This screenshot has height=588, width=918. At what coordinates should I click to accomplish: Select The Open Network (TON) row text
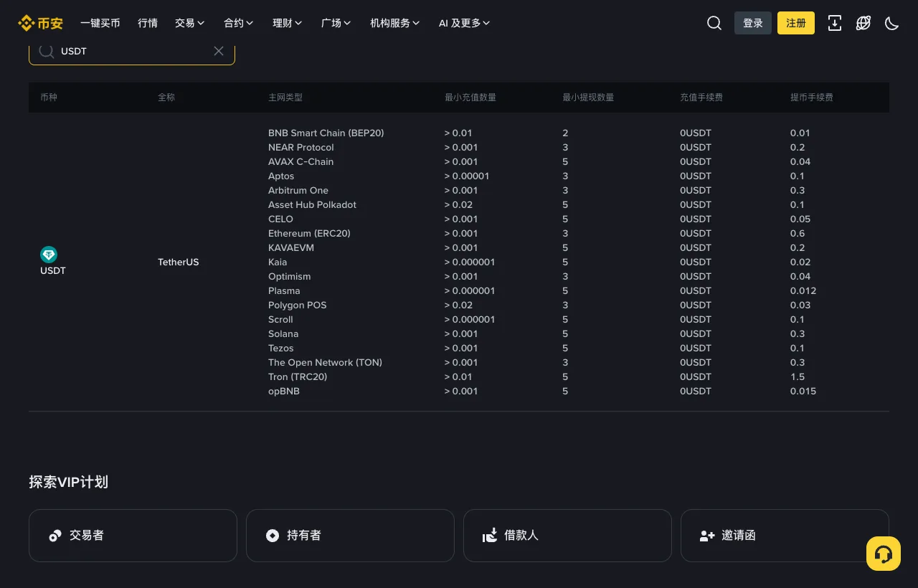click(x=325, y=362)
